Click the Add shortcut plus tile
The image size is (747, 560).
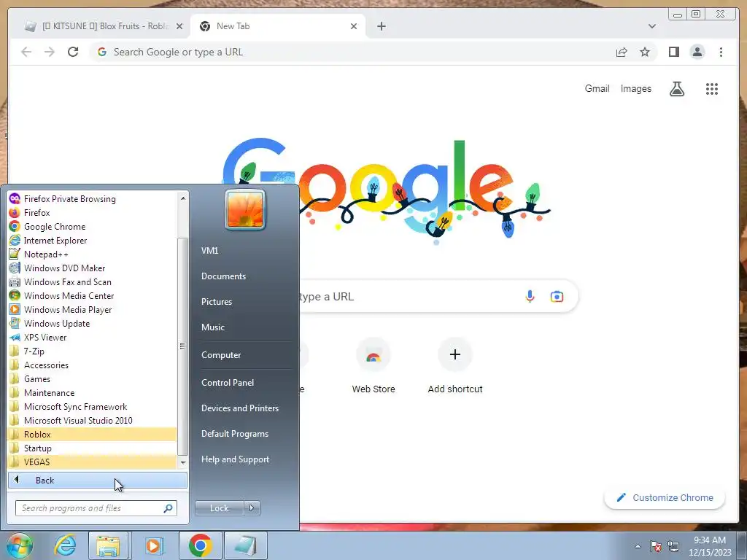pos(455,366)
